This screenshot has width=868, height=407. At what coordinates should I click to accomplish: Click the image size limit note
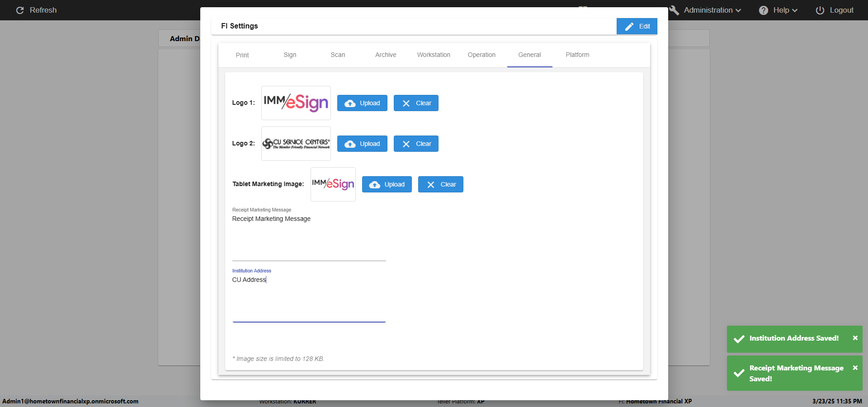[x=278, y=359]
